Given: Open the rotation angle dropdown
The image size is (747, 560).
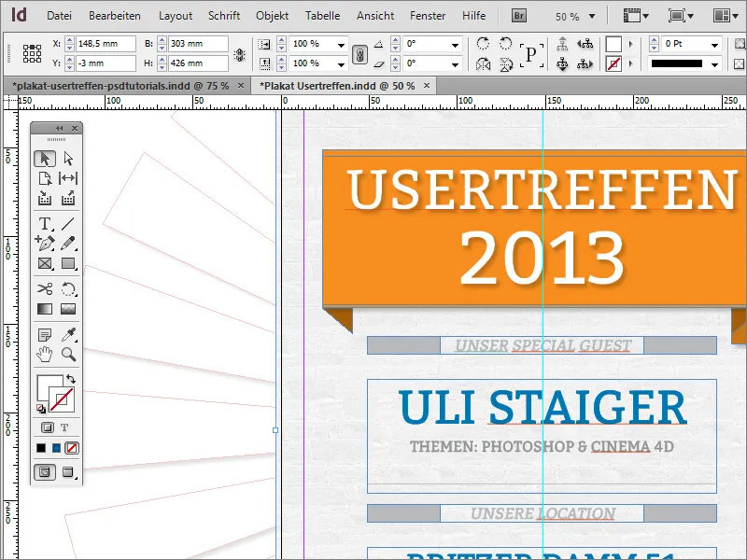Looking at the screenshot, I should click(x=455, y=45).
